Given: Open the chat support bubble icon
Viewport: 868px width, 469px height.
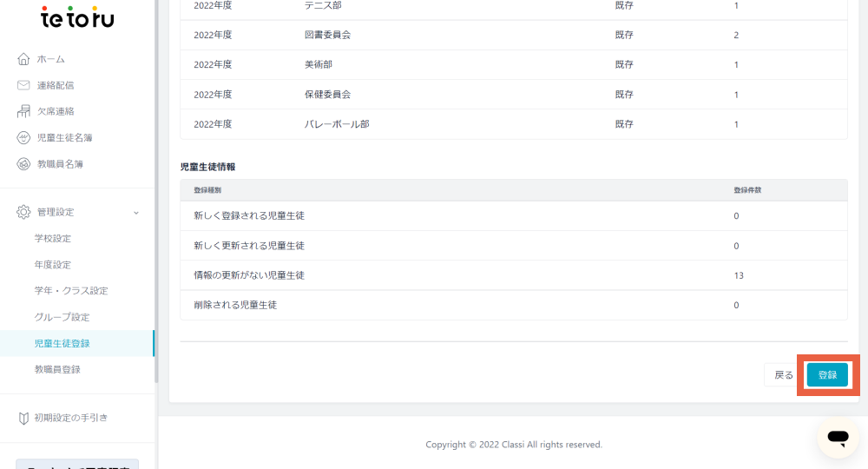Looking at the screenshot, I should coord(838,438).
